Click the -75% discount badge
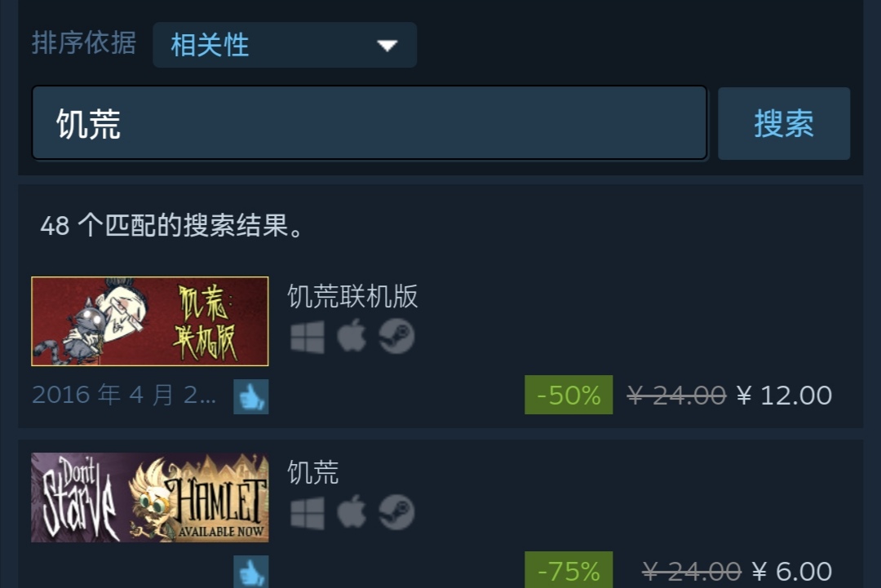The width and height of the screenshot is (881, 588). [569, 570]
